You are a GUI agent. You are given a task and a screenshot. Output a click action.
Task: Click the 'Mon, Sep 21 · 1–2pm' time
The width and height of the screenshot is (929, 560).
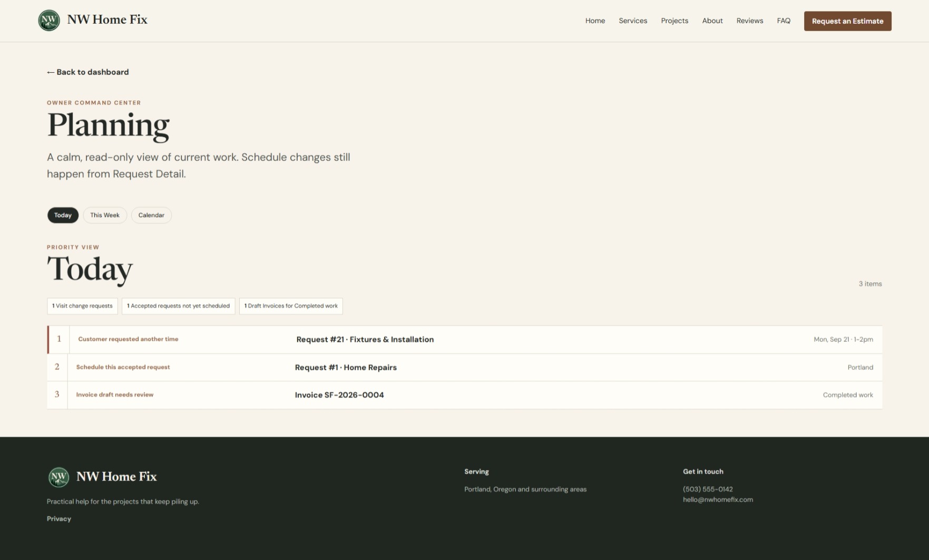[x=843, y=339]
